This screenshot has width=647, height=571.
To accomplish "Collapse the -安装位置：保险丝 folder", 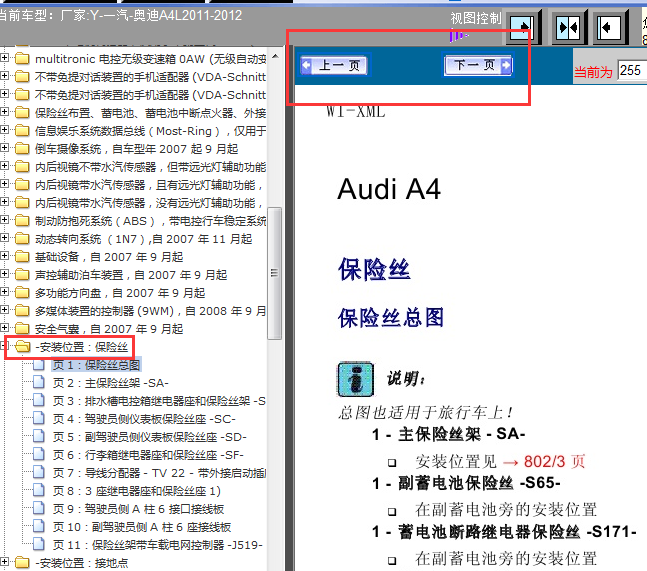I will pyautogui.click(x=5, y=346).
